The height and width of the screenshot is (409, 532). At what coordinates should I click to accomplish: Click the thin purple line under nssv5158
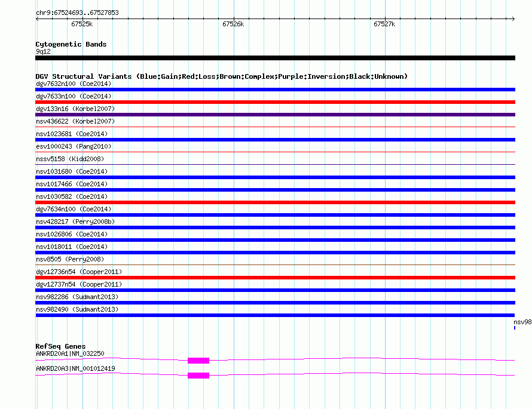[275, 165]
